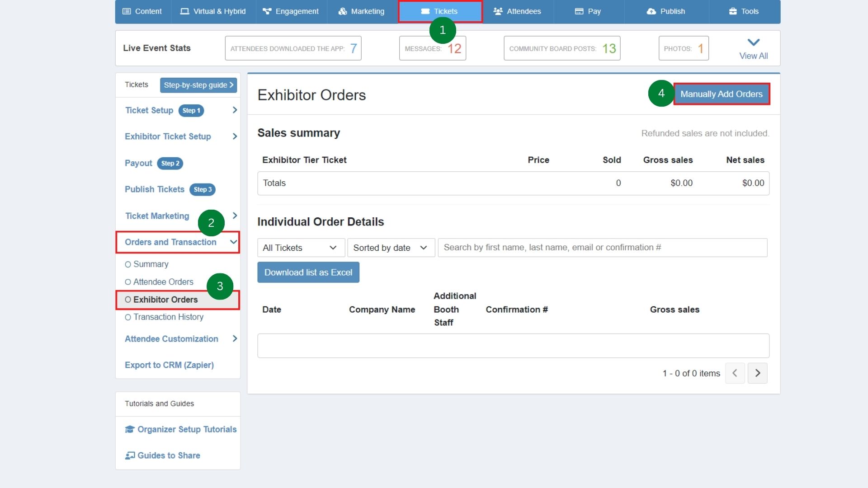Click the Tools icon in top bar

tap(732, 11)
